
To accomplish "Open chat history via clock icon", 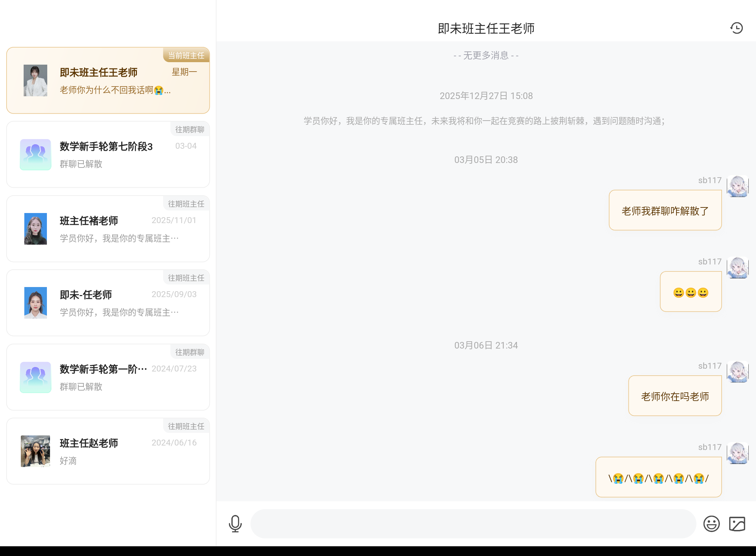I will [x=737, y=28].
